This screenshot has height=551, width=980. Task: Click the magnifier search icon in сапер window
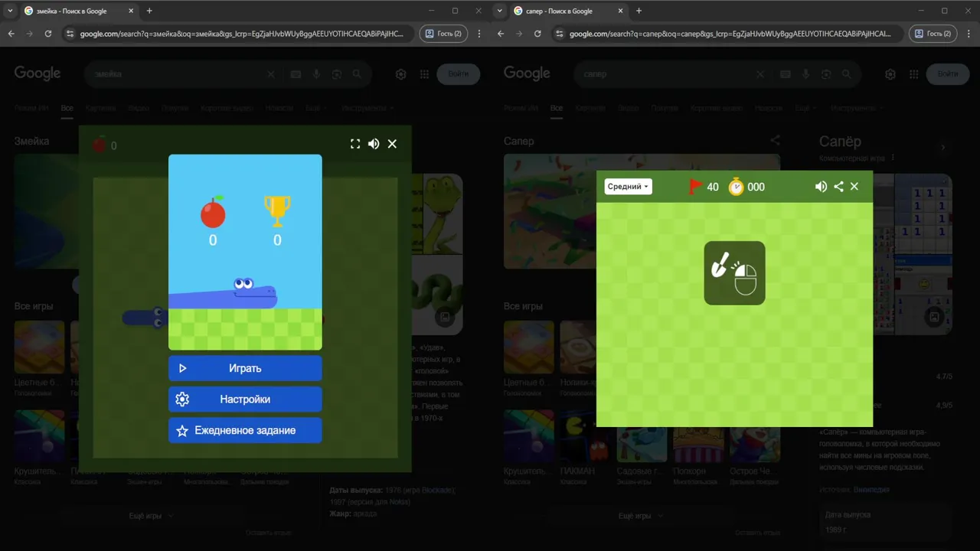[846, 74]
